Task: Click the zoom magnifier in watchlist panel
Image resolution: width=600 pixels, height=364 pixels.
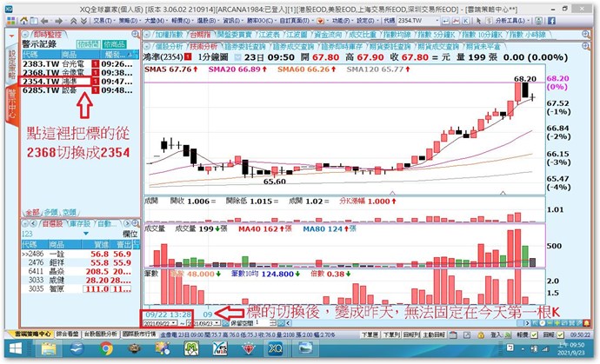Action: [135, 223]
